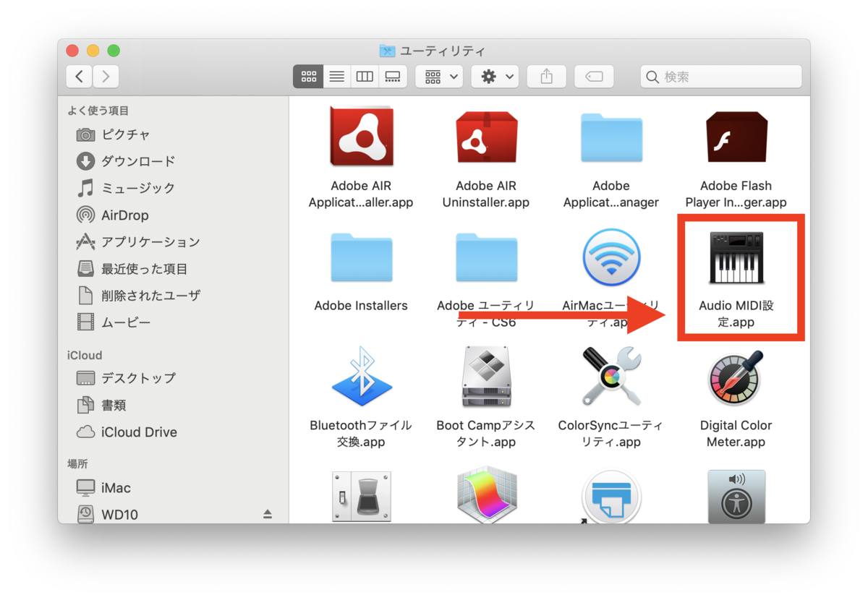868x600 pixels.
Task: Open the gear action menu
Action: [495, 77]
